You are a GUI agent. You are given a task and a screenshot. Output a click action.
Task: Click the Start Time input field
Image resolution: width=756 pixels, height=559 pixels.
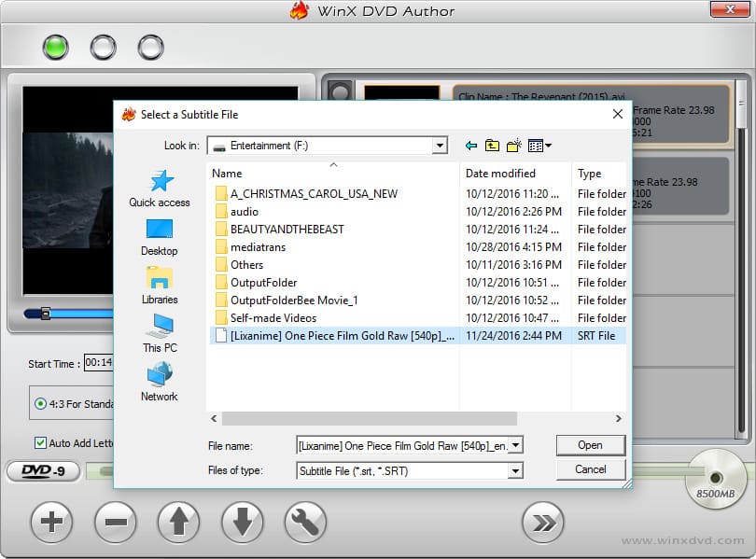[98, 362]
